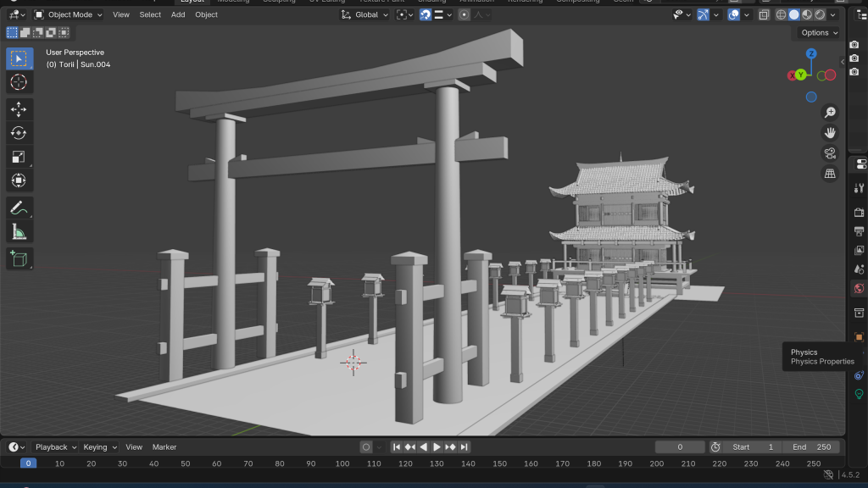The height and width of the screenshot is (488, 868).
Task: Choose the Annotate pencil tool
Action: (19, 208)
